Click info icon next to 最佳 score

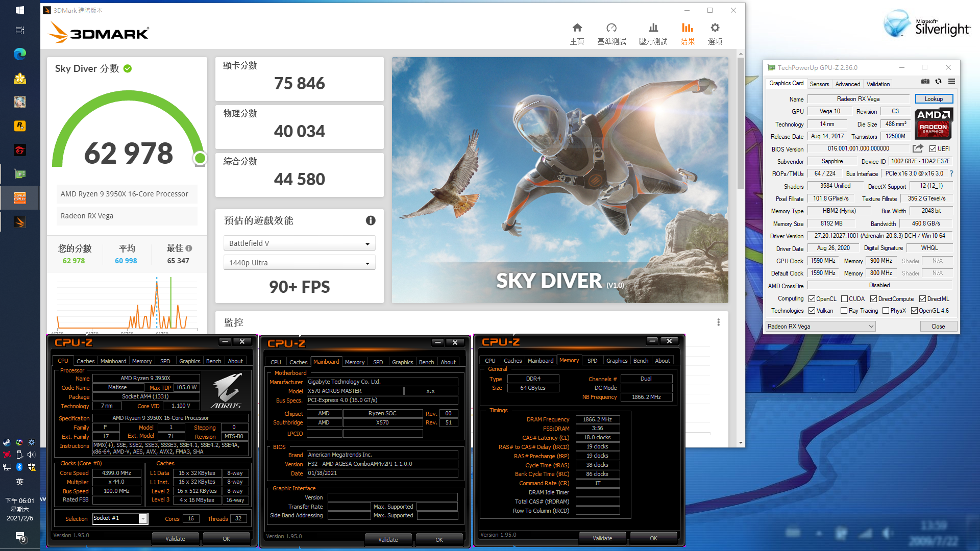(189, 248)
